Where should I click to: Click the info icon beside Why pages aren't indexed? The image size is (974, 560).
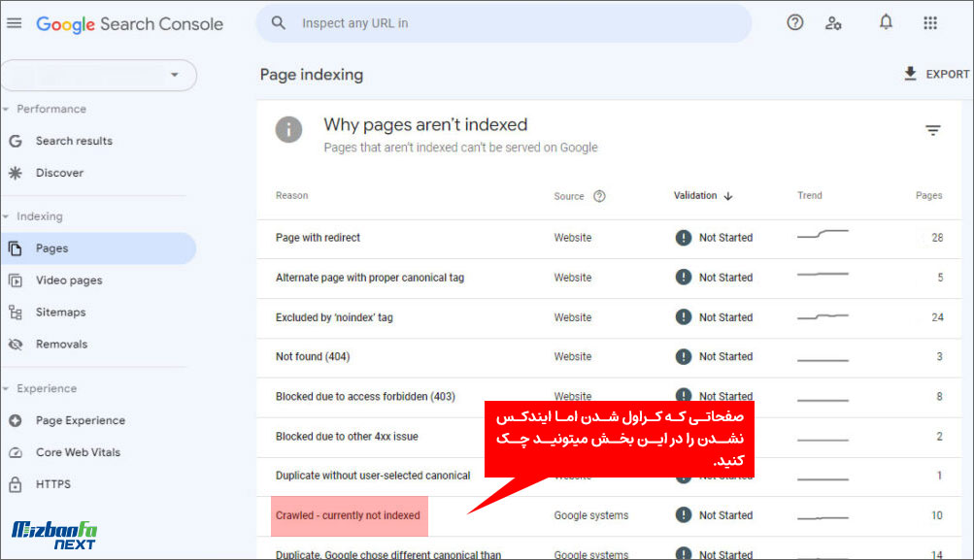click(288, 130)
